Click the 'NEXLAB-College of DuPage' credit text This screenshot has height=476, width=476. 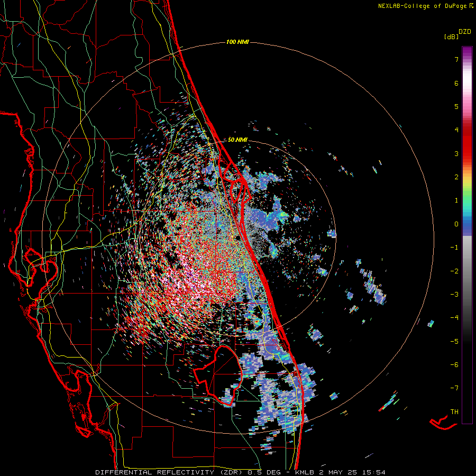point(422,6)
